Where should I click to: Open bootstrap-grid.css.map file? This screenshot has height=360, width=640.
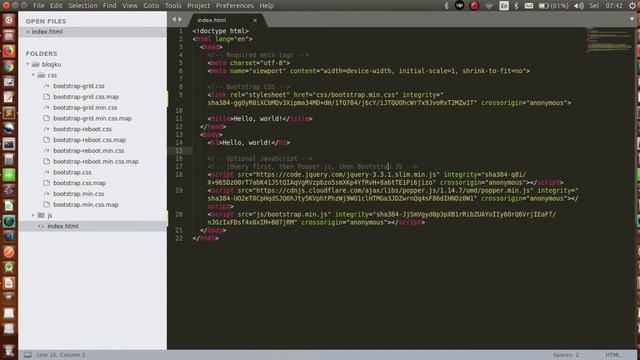point(86,97)
